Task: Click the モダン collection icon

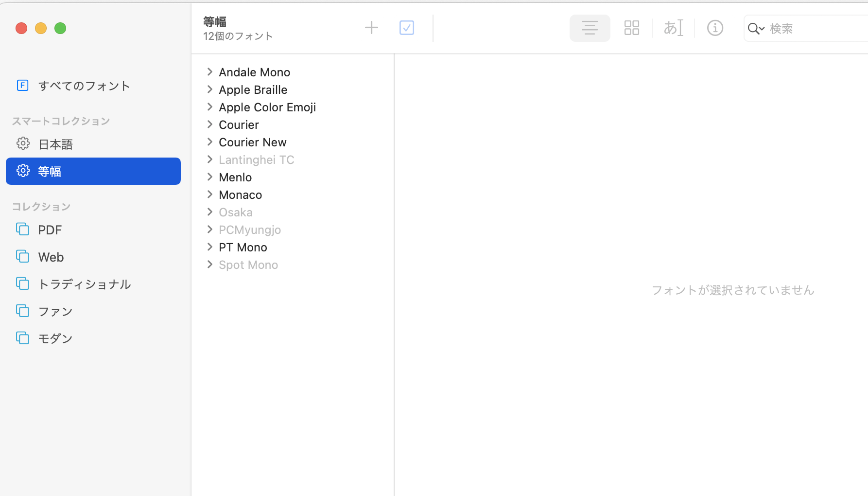Action: 22,338
